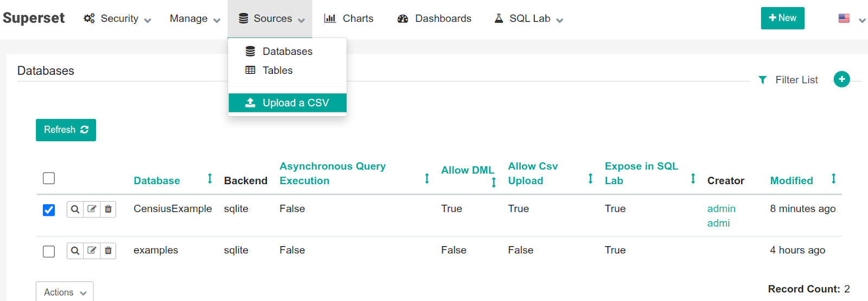Edit CensiusExample with pencil icon
868x301 pixels.
click(92, 209)
